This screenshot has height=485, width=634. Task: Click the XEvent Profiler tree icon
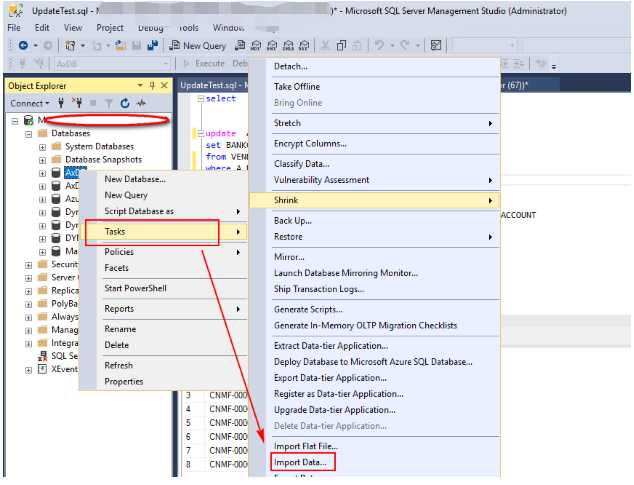pyautogui.click(x=42, y=369)
